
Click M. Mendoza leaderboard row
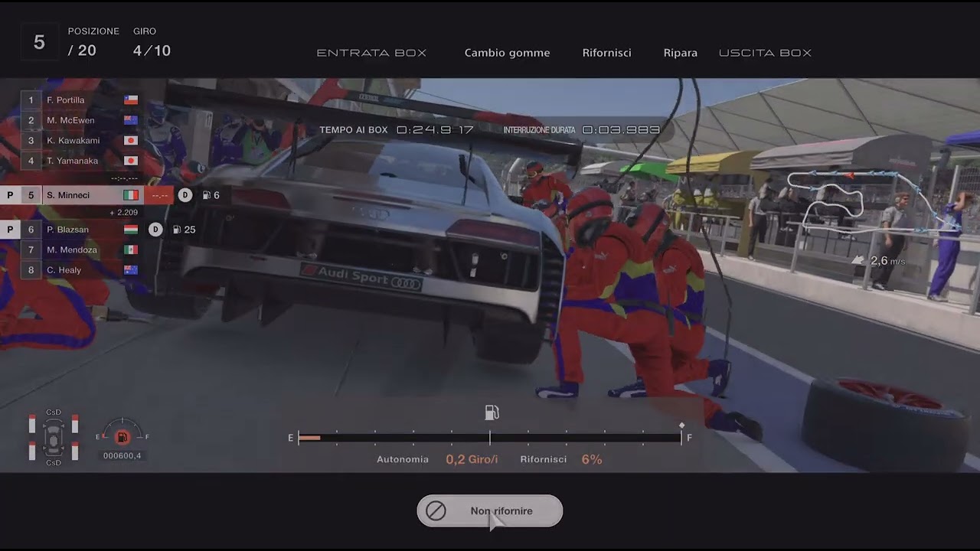pyautogui.click(x=80, y=249)
